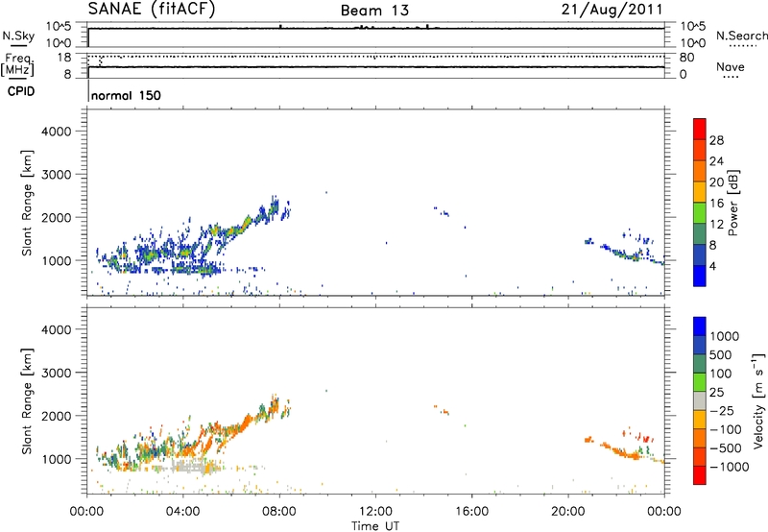
Task: Click the Time UT axis title
Action: coord(375,526)
